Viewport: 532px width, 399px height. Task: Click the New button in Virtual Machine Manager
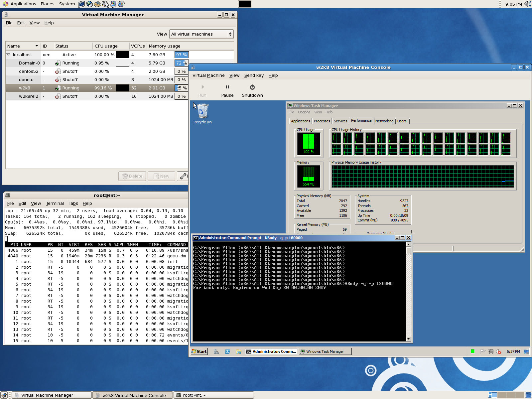click(x=161, y=176)
